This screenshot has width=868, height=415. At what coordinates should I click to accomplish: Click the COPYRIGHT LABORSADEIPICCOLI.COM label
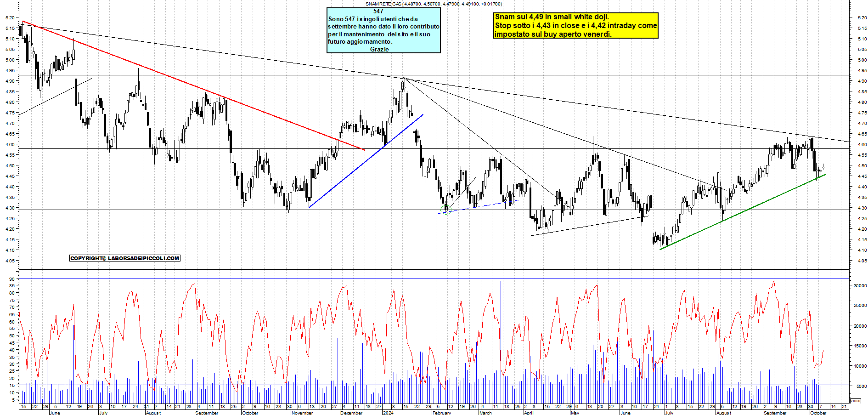[x=125, y=258]
